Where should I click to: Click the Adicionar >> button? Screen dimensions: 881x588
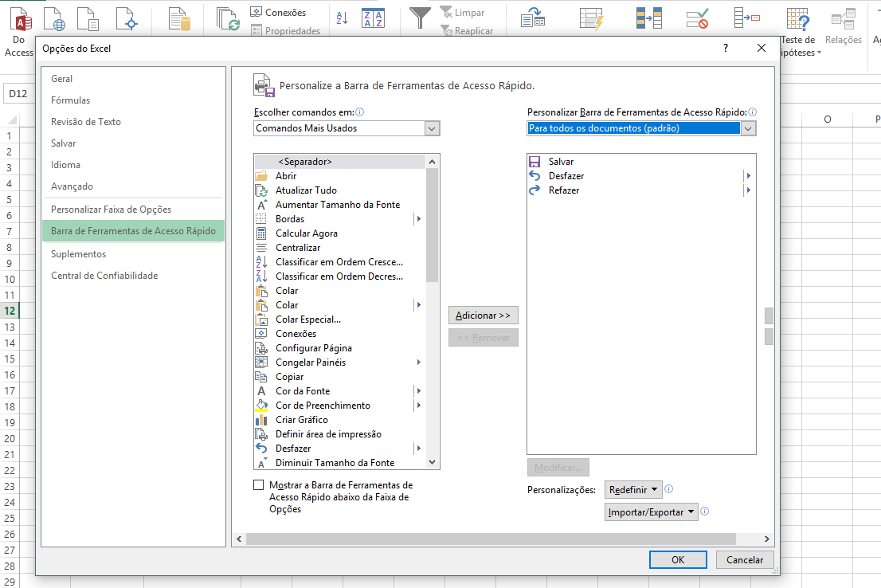click(x=484, y=316)
